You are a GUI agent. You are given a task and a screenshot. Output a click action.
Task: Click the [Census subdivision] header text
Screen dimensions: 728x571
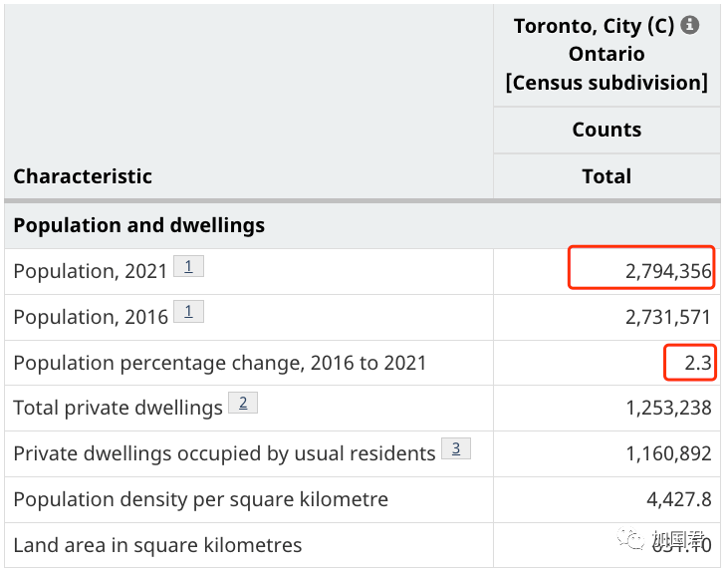607,83
